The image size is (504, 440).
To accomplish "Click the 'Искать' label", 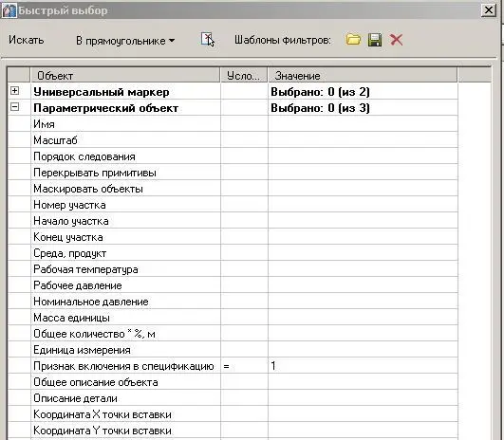I will coord(26,40).
